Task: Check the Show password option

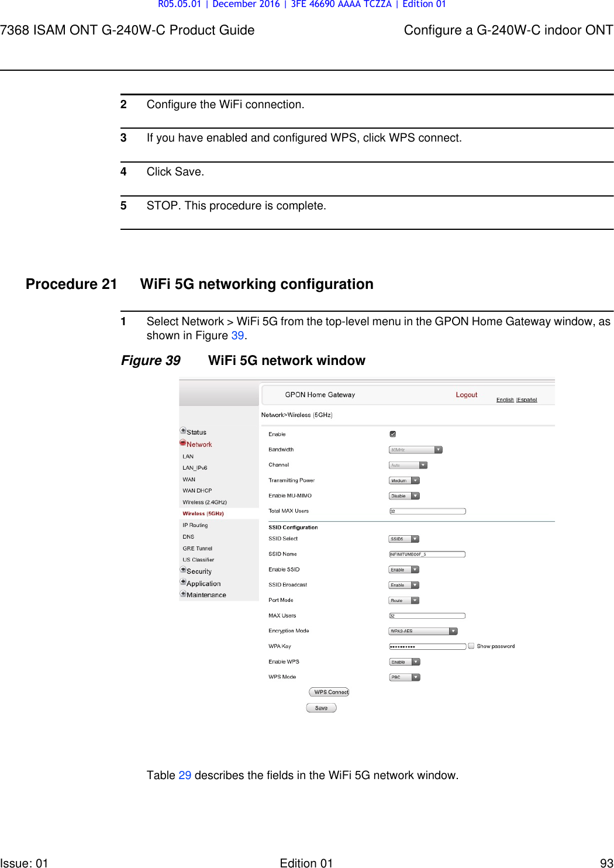Action: 471,646
